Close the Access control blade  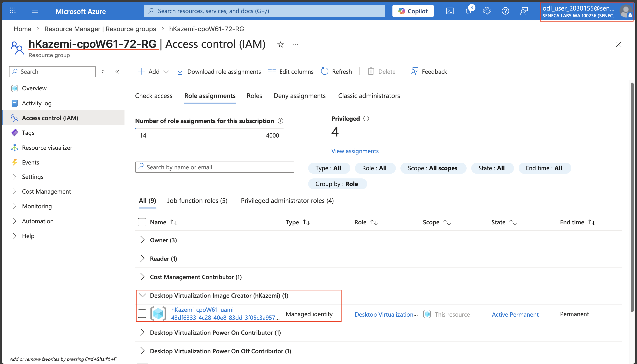pyautogui.click(x=618, y=44)
